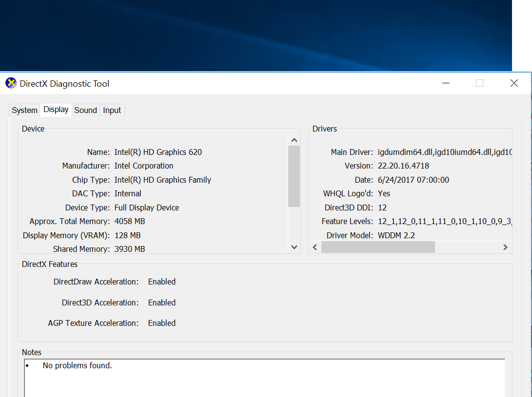Click the 'DirectX Diagnostic Tool' window title text
The width and height of the screenshot is (532, 397).
pos(64,84)
